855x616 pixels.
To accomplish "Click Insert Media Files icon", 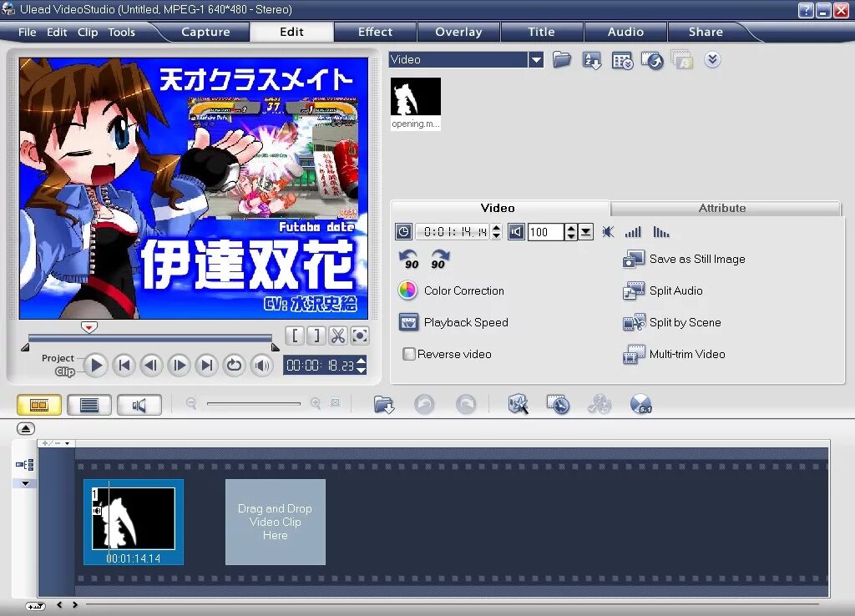I will coord(384,405).
